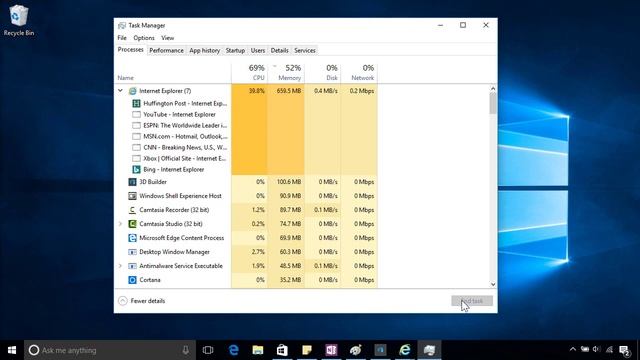Open the Recycle Bin on desktop

(x=18, y=20)
